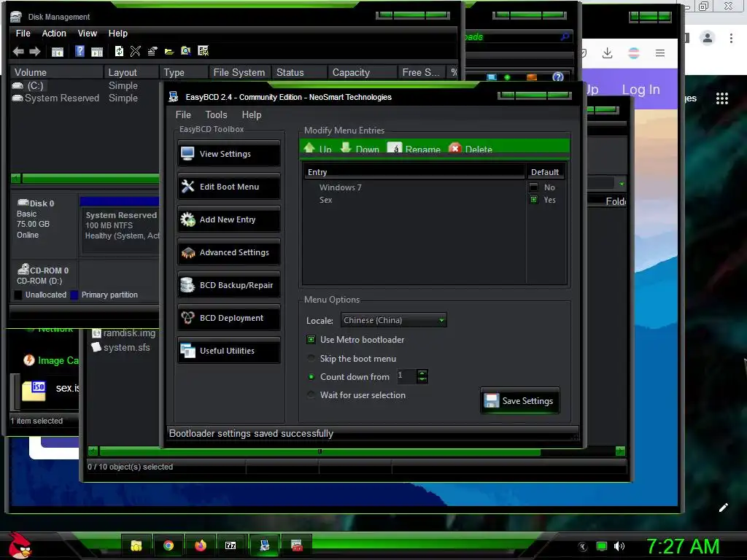Open the browser hamburger menu icon
The width and height of the screenshot is (747, 560).
click(x=659, y=52)
